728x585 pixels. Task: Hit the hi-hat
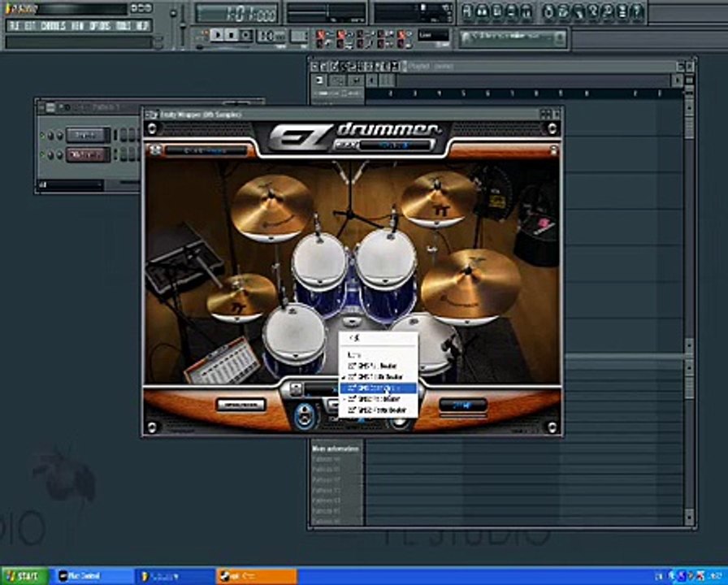tap(241, 298)
